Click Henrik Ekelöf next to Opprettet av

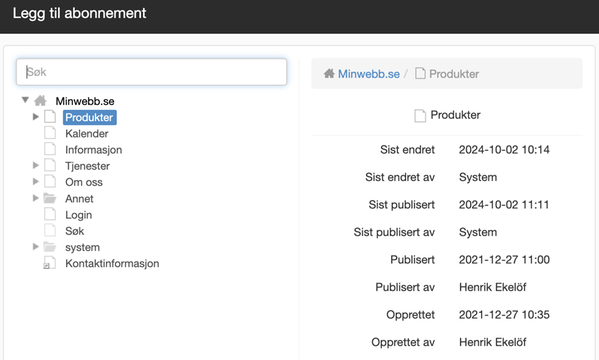coord(492,342)
